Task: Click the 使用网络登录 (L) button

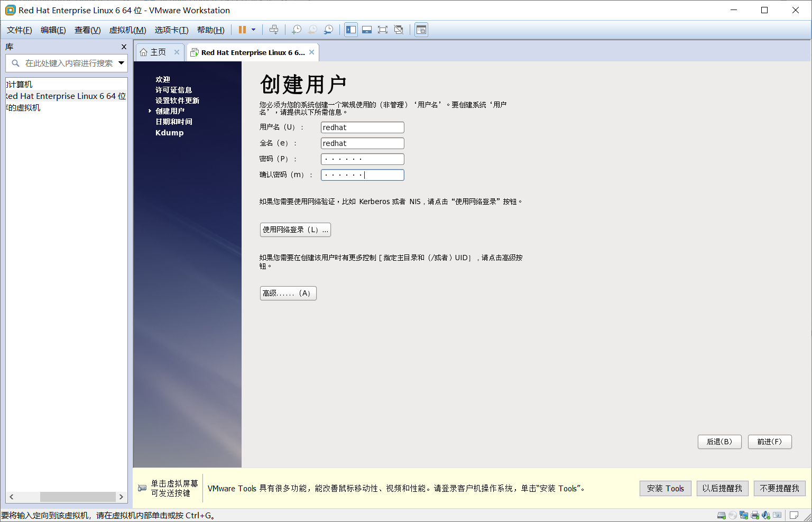Action: click(x=296, y=230)
